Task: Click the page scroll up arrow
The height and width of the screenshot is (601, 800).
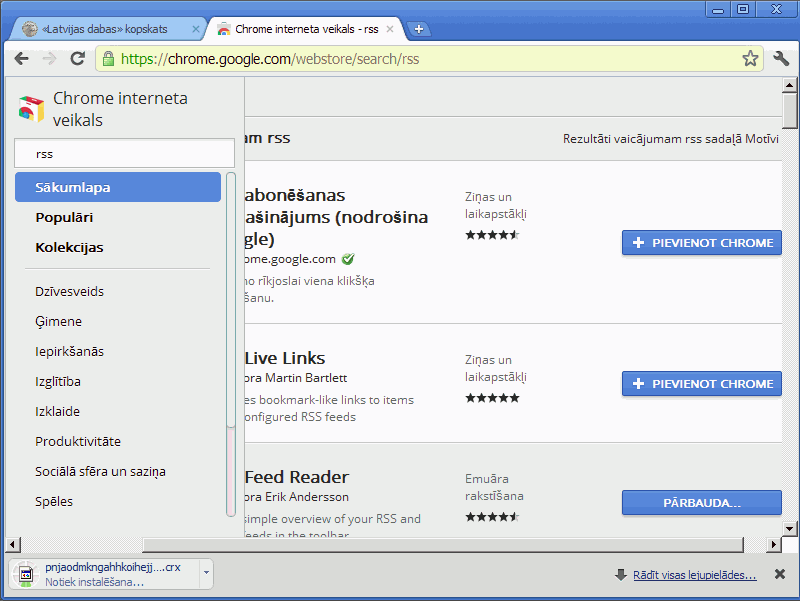Action: click(x=789, y=85)
